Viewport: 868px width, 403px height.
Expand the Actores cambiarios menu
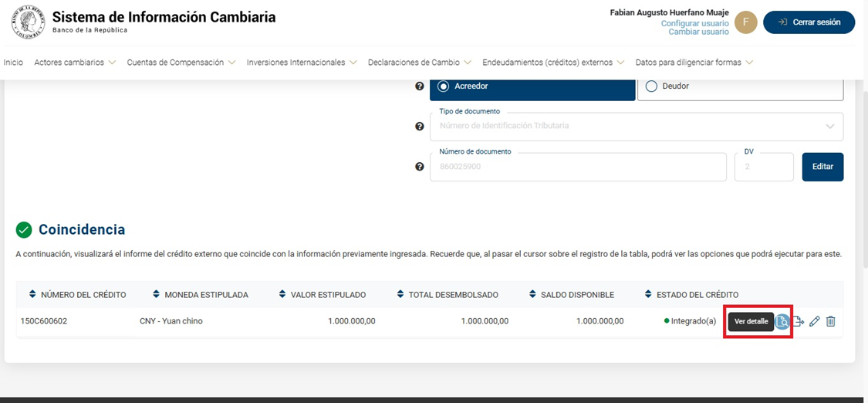click(75, 63)
